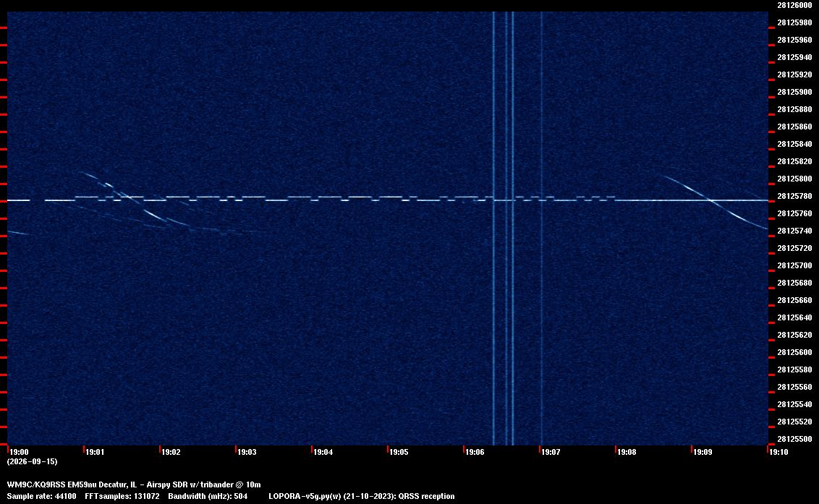819x504 pixels.
Task: Select the 19:03 time tick label
Action: point(247,452)
